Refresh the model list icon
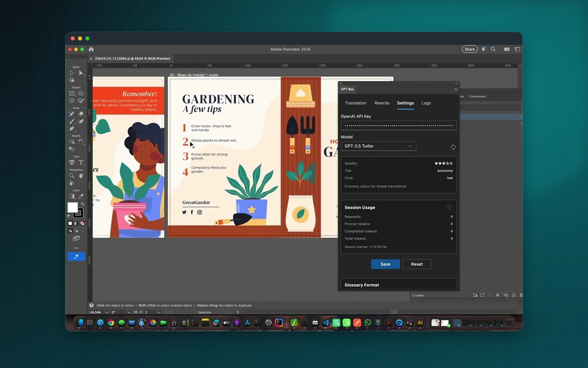The image size is (588, 368). point(453,147)
